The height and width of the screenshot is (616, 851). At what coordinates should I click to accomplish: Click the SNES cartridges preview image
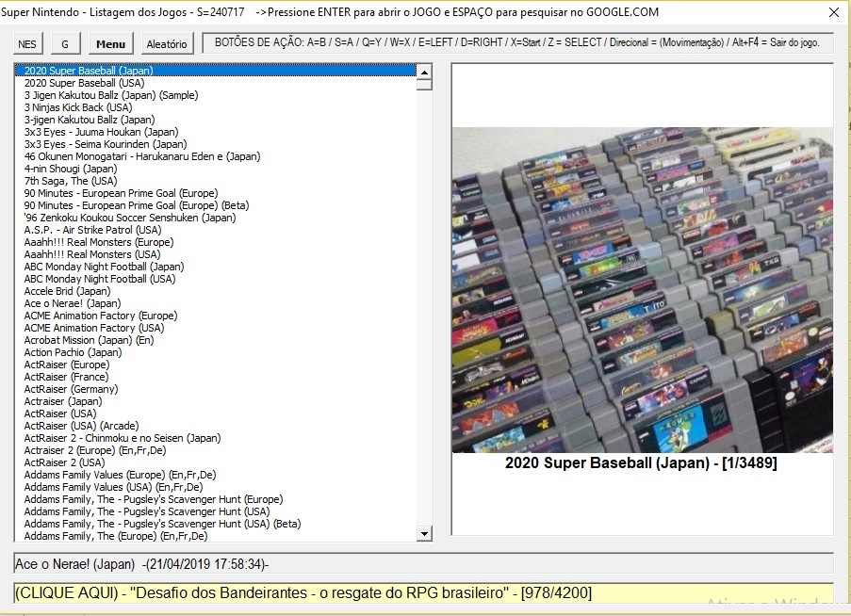coord(642,289)
